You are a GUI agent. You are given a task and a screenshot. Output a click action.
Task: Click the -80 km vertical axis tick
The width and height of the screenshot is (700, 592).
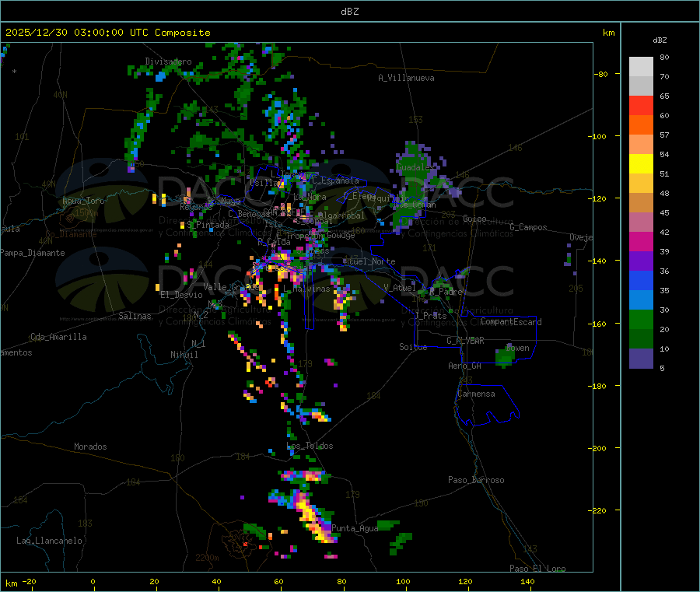coord(601,74)
